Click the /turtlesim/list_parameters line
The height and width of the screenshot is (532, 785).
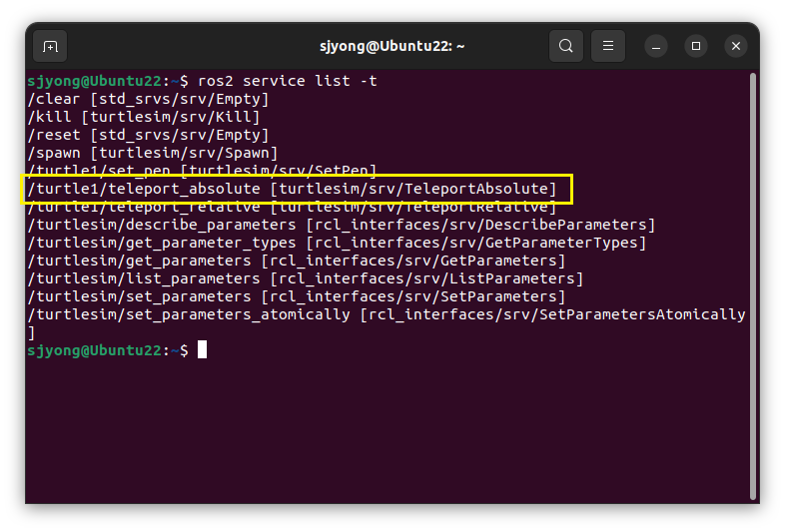point(306,278)
